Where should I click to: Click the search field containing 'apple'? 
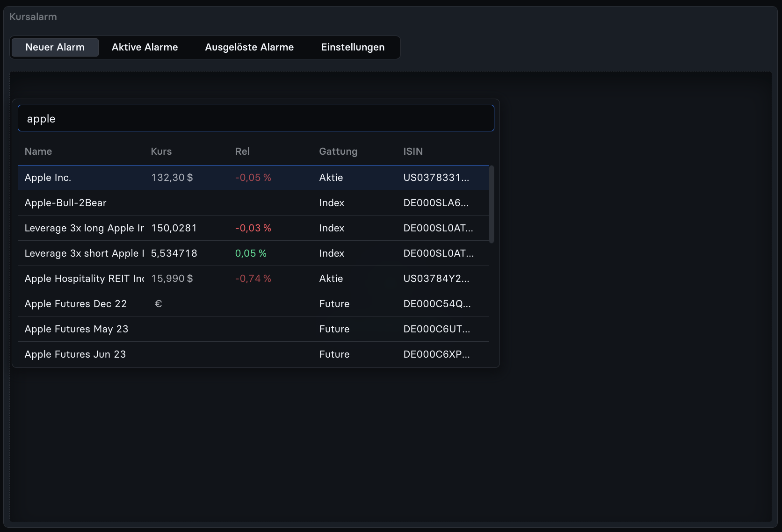point(256,118)
